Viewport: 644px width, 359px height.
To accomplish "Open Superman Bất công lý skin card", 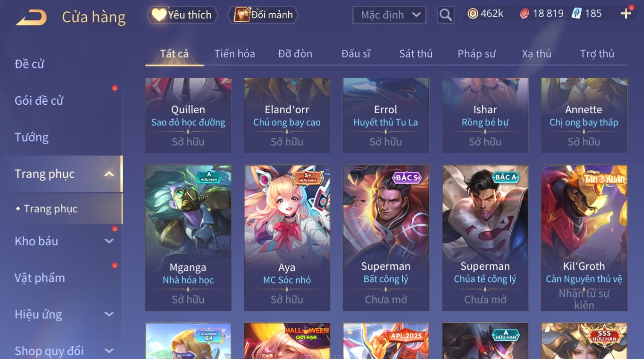I will 386,238.
